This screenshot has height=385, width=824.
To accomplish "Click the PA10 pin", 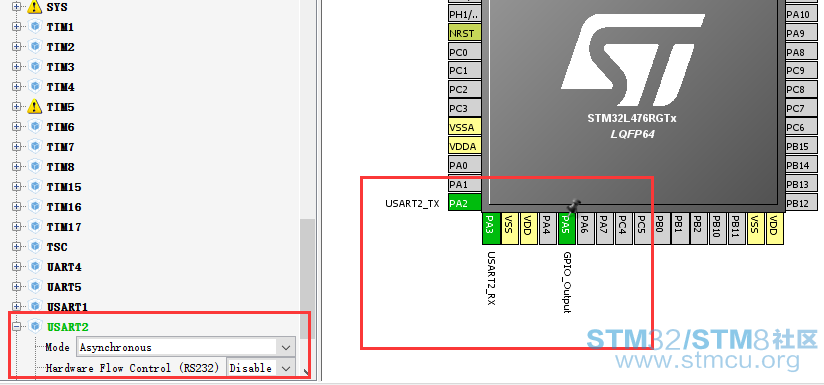I will (x=801, y=14).
